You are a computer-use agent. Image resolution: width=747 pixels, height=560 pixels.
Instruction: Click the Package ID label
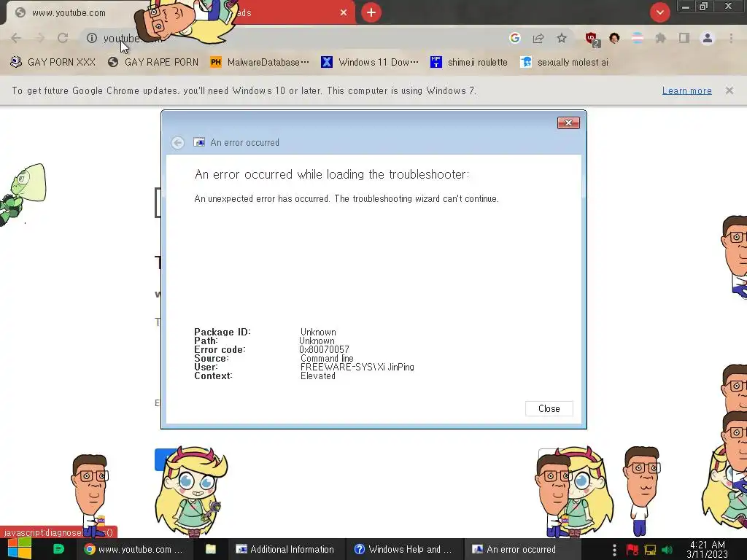(x=222, y=332)
